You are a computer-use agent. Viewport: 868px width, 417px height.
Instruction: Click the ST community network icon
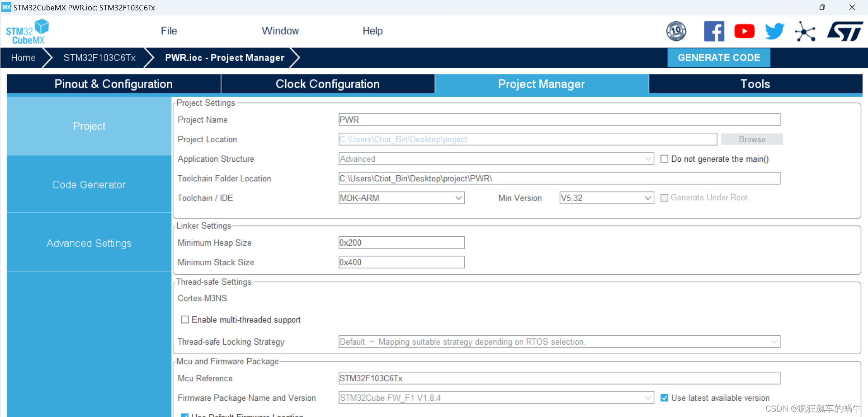point(805,31)
